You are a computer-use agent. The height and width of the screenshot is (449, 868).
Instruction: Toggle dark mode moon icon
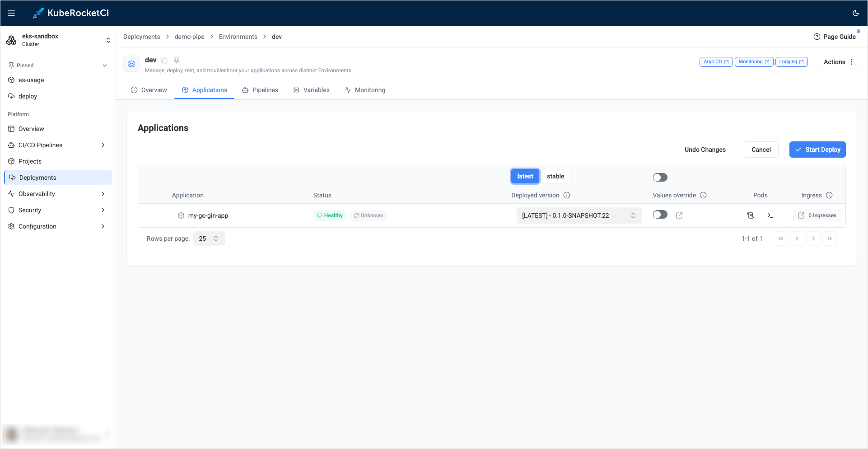(x=855, y=13)
